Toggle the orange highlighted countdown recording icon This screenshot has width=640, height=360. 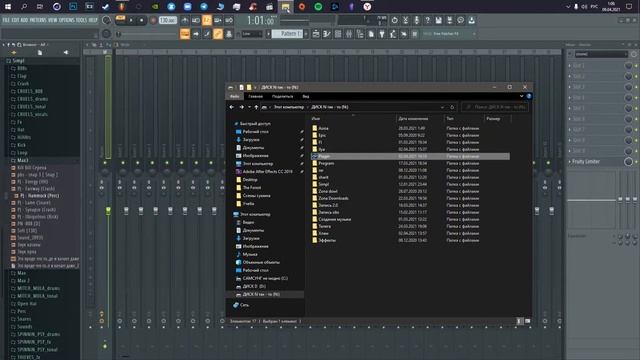tap(207, 20)
